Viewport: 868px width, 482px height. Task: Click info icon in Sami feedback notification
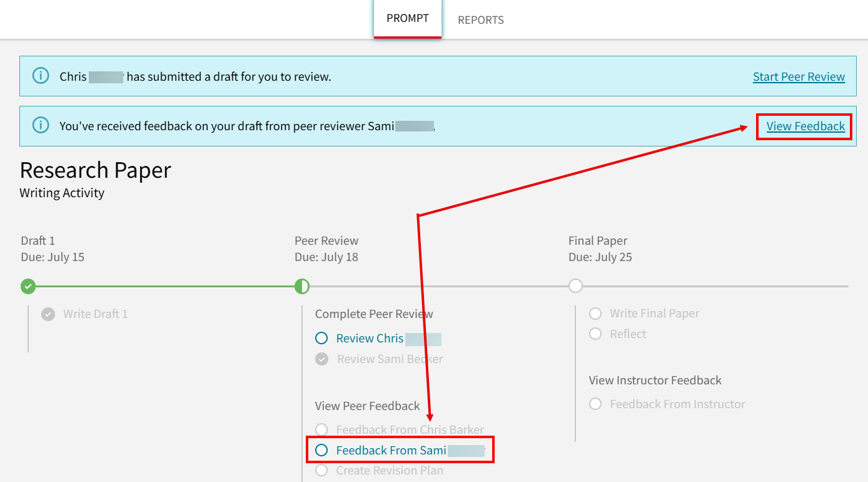click(41, 126)
